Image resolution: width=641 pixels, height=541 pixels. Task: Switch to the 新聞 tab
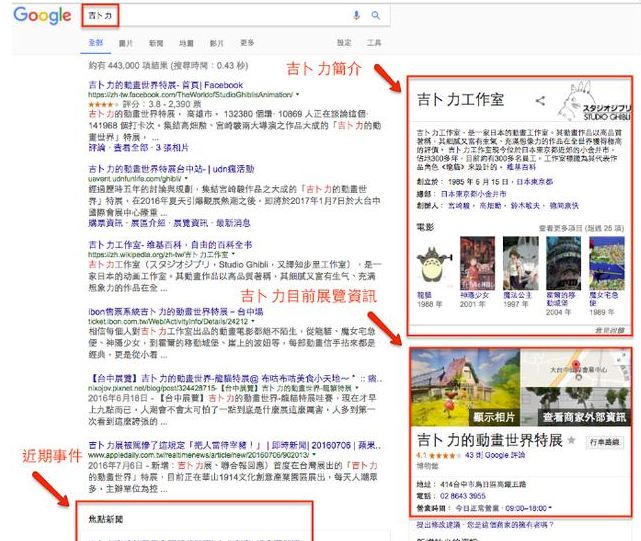coord(156,43)
